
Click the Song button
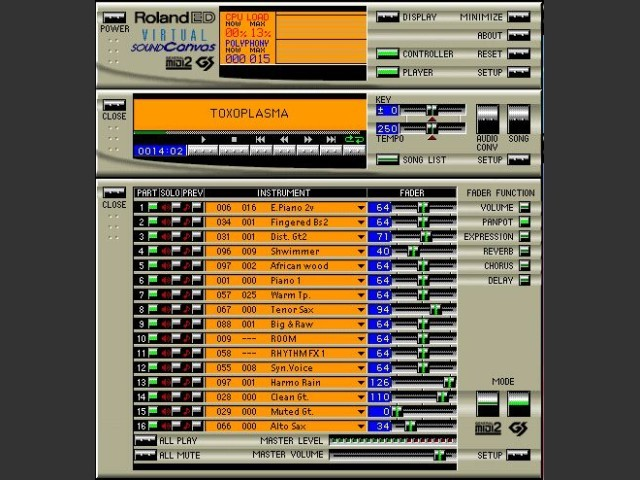tap(518, 119)
